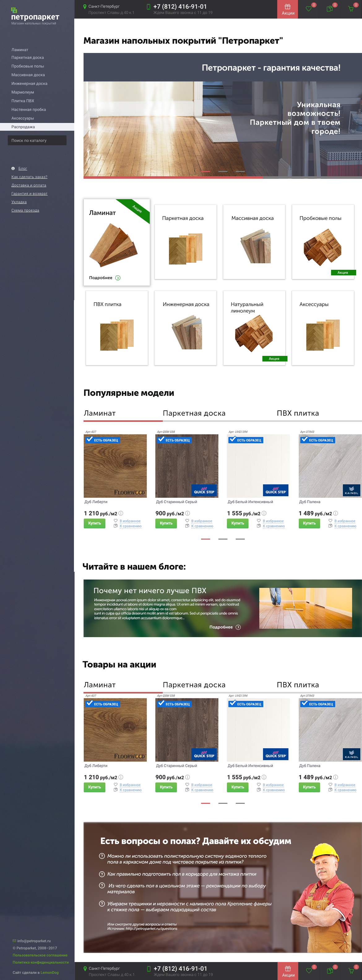Click the compare icon for Дуб Палена in Популярные модели

point(330,526)
